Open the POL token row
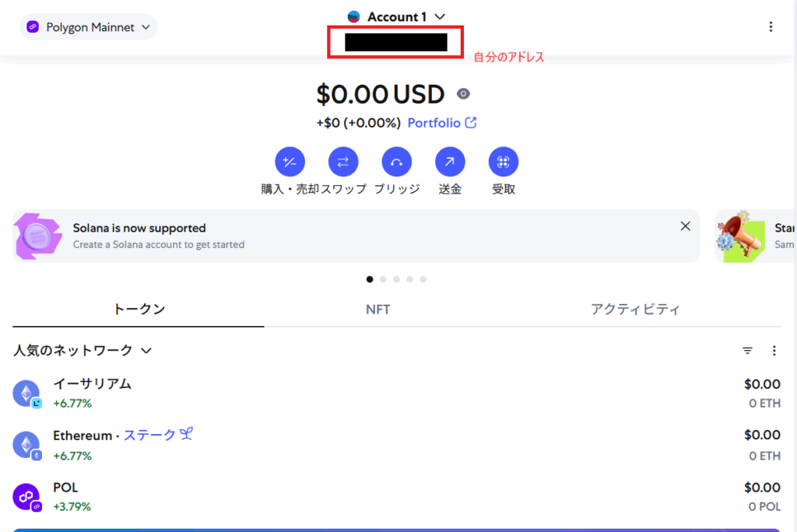This screenshot has width=797, height=532. pos(396,496)
